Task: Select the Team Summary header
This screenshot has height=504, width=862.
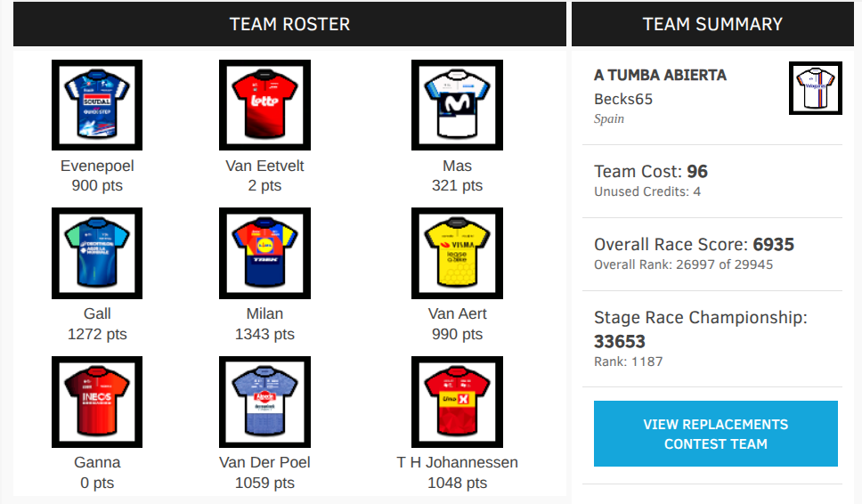Action: (712, 24)
